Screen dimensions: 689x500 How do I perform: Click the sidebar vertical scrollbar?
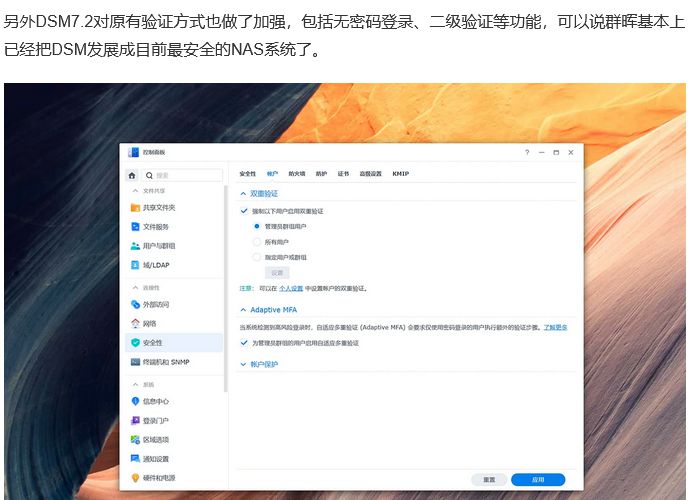[226, 288]
